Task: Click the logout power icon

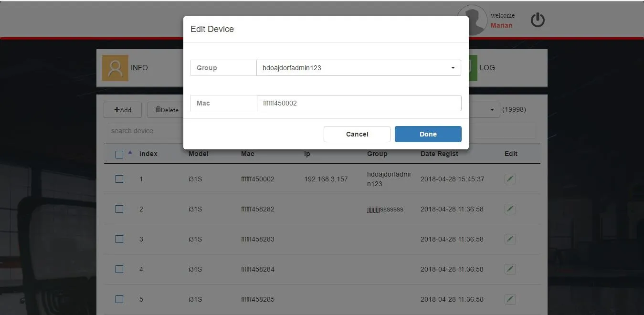Action: coord(537,20)
